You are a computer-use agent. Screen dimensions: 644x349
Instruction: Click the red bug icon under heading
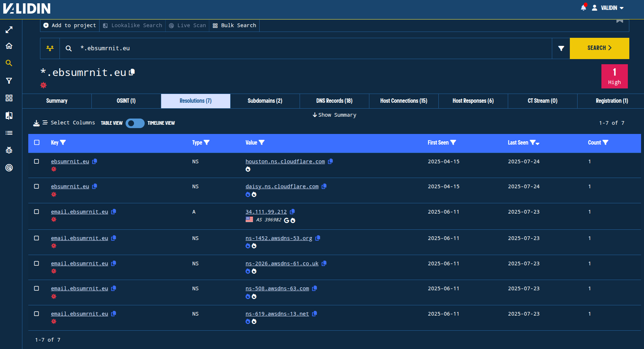coord(43,85)
